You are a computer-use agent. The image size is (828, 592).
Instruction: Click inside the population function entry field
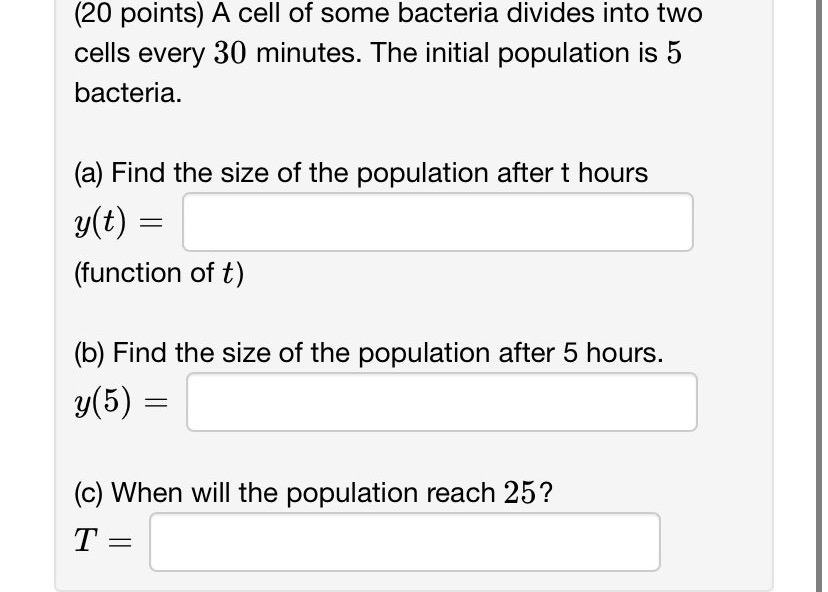click(437, 221)
